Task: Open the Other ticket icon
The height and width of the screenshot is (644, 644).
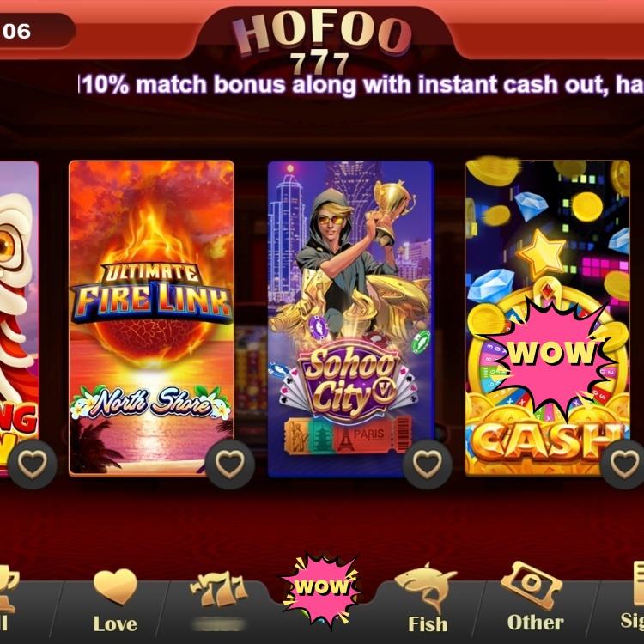Action: [x=532, y=585]
